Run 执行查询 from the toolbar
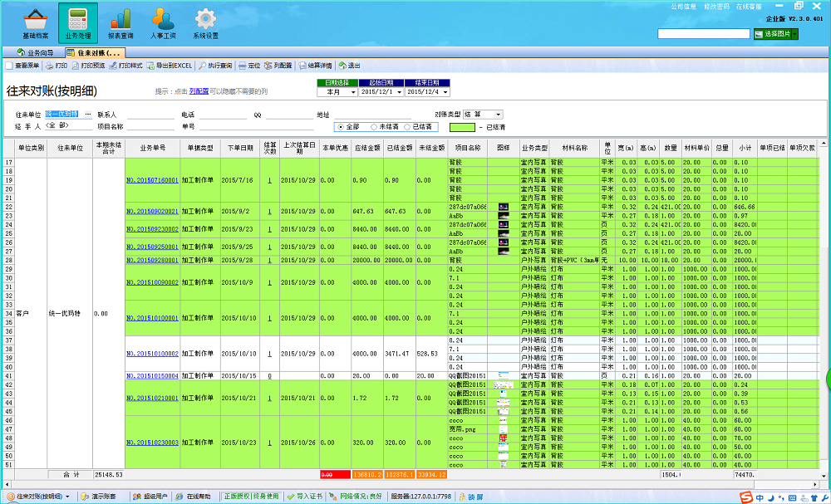 pyautogui.click(x=215, y=65)
